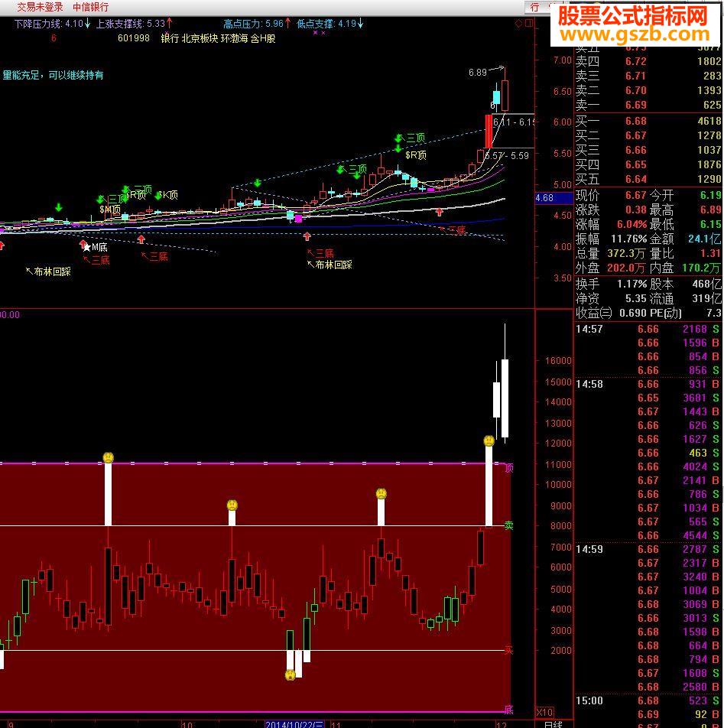Click the 布林回踩 label near October 22
The height and width of the screenshot is (728, 724).
[x=333, y=265]
